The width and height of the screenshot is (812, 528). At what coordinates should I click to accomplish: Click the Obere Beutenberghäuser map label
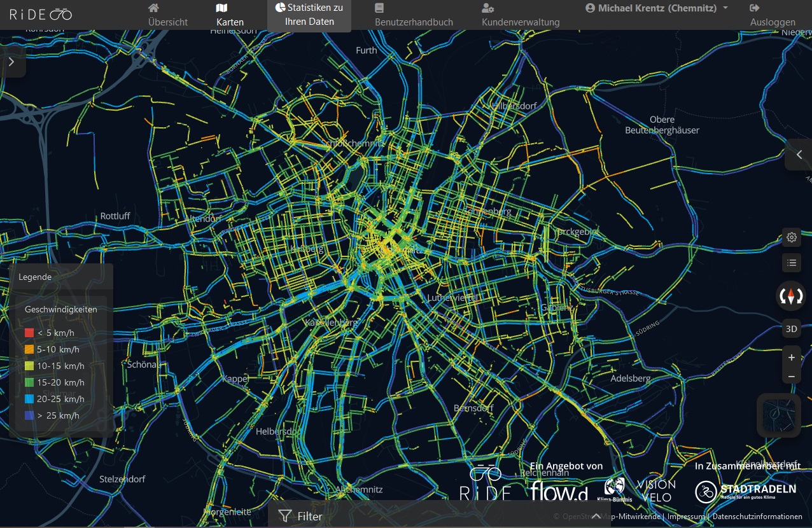pos(662,125)
